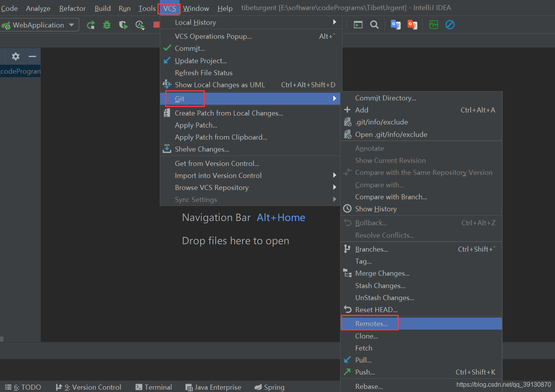Click the blue Google Translate icon
555x392 pixels.
pyautogui.click(x=396, y=25)
